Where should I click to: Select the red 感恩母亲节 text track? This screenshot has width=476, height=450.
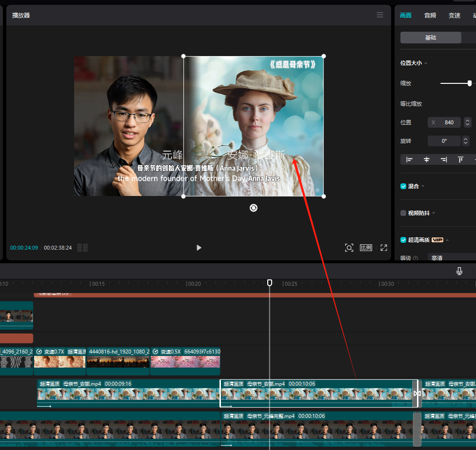[x=255, y=294]
